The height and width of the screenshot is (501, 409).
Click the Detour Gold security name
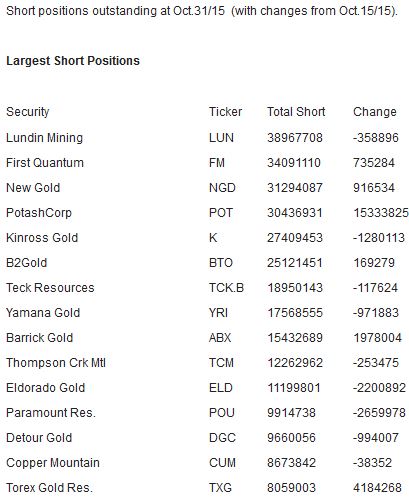[39, 438]
